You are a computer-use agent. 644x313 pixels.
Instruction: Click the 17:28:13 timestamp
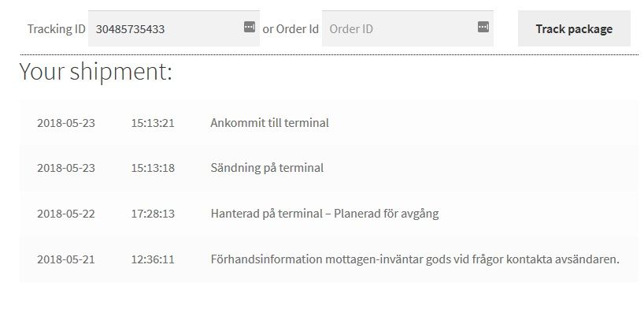153,214
